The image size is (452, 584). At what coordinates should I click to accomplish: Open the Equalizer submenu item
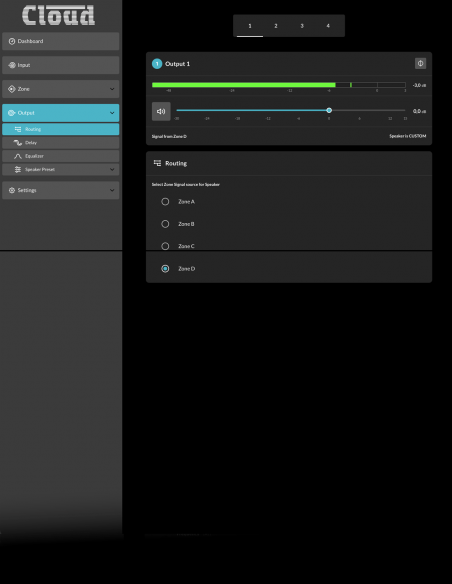point(61,156)
